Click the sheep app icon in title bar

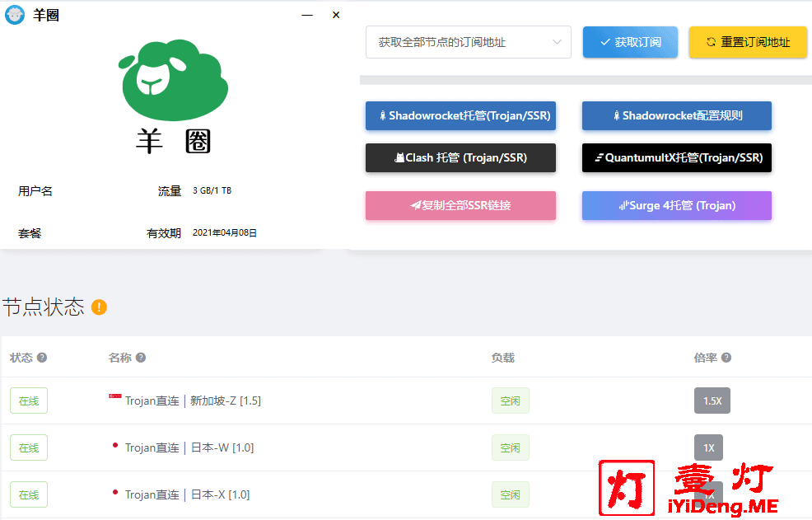pos(15,15)
